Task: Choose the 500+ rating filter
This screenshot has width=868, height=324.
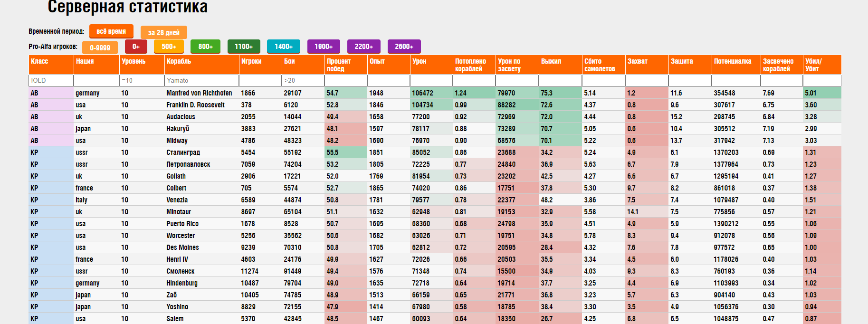Action: pos(169,47)
